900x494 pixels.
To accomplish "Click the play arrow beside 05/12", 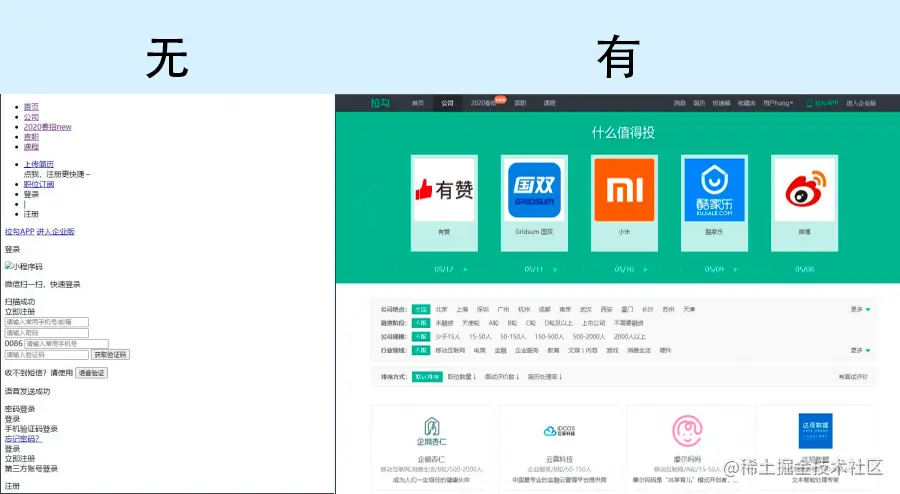I will click(465, 269).
